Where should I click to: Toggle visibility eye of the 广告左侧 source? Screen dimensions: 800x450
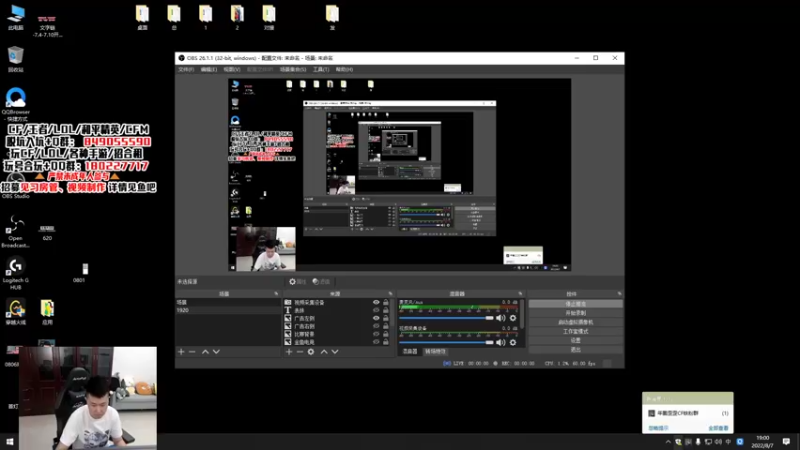click(x=376, y=318)
